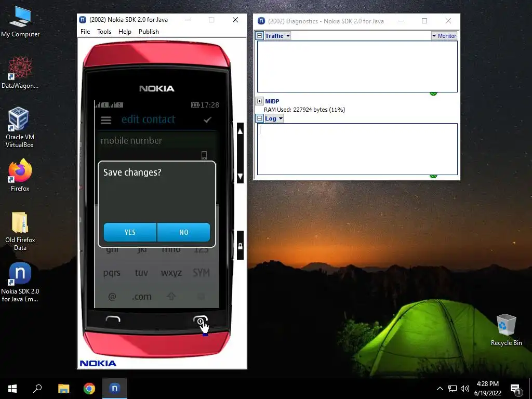Tap YES in Save changes dialog

click(130, 232)
